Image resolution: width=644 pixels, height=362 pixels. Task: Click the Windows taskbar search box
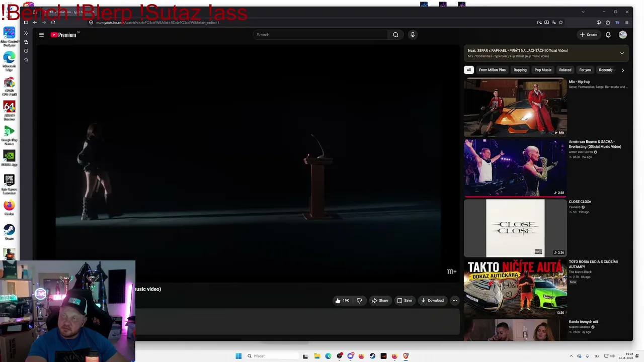coord(272,356)
